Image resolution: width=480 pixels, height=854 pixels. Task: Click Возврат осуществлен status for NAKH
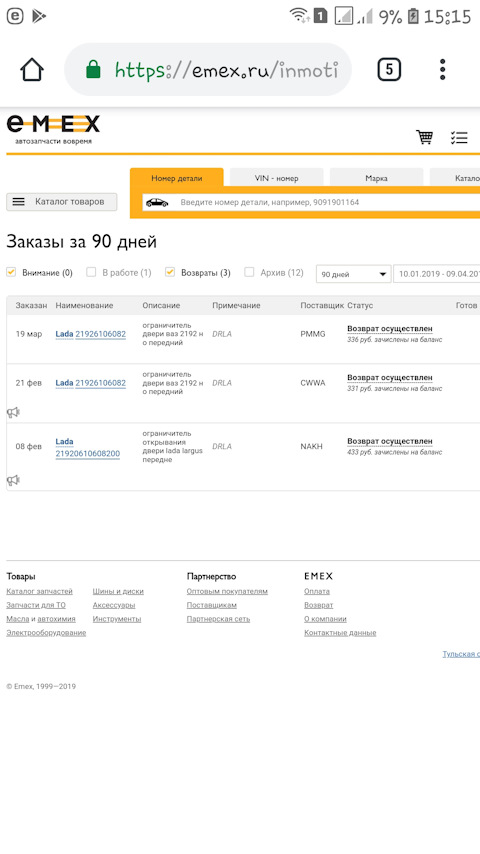point(390,441)
